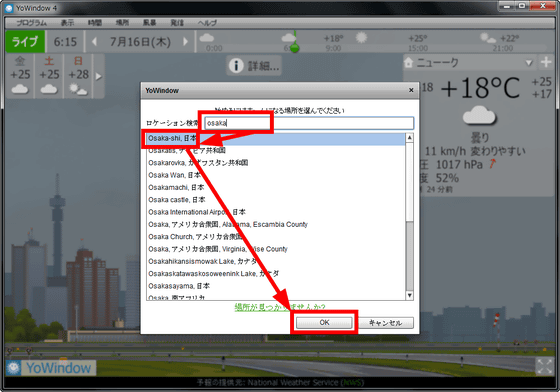Image resolution: width=560 pixels, height=392 pixels.
Task: Open the プログラム menu
Action: point(31,23)
